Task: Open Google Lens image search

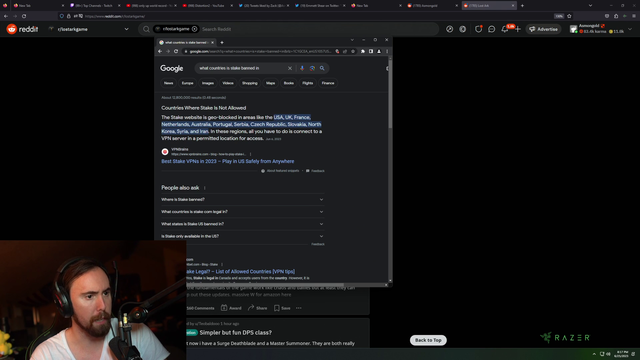Action: (x=312, y=68)
